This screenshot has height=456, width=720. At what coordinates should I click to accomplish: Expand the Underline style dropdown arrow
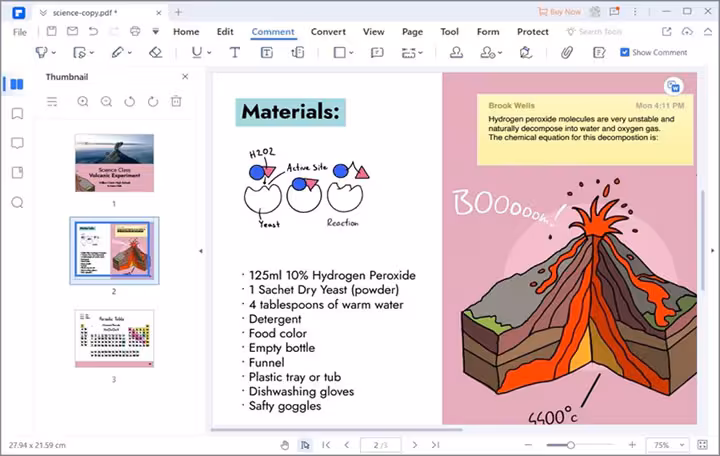(209, 53)
